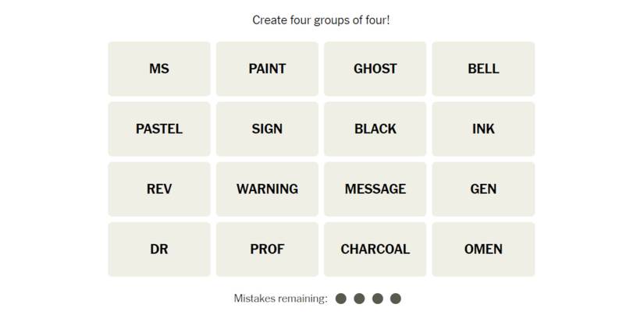Image resolution: width=644 pixels, height=322 pixels.
Task: Select the SIGN tile
Action: [267, 129]
